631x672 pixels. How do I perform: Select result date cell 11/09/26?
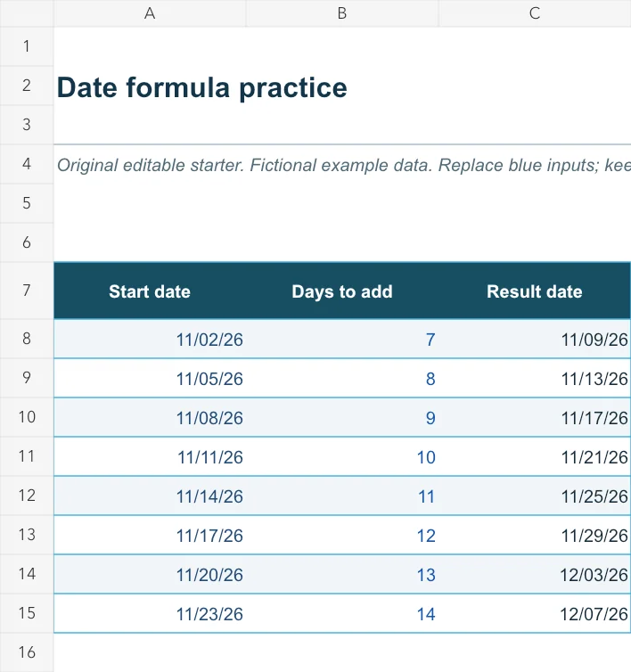click(x=535, y=339)
